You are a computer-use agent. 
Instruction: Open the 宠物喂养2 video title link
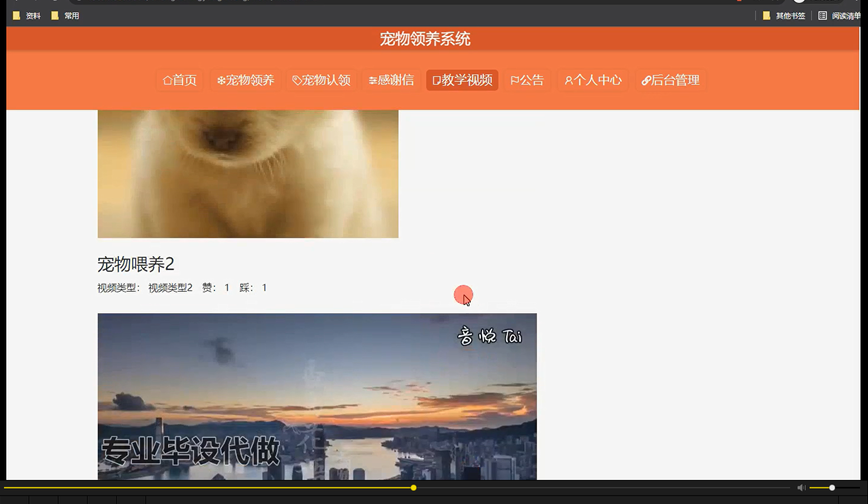(136, 265)
